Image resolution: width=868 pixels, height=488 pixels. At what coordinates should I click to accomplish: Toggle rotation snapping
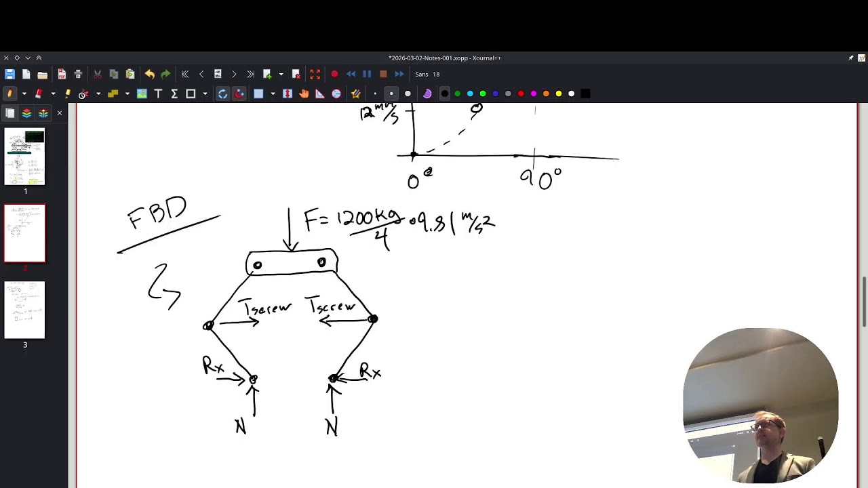point(222,94)
